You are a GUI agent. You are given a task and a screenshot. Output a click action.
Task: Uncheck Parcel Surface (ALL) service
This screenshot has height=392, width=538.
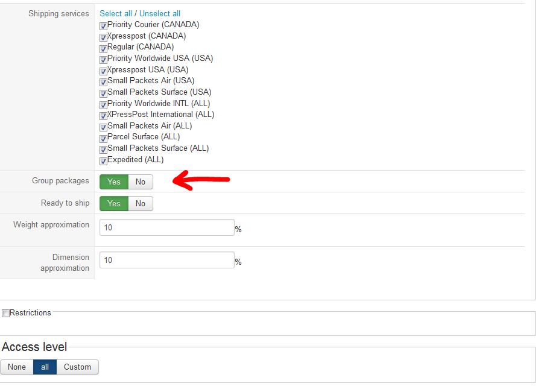(103, 138)
